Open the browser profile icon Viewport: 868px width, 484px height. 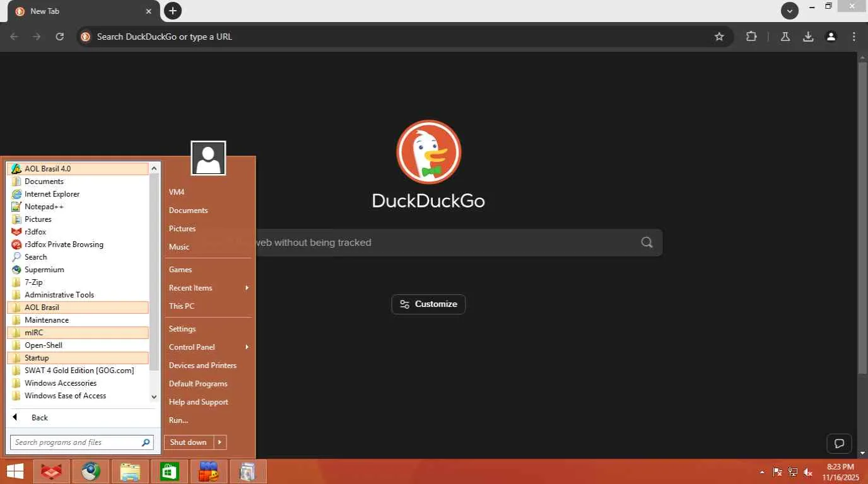831,37
